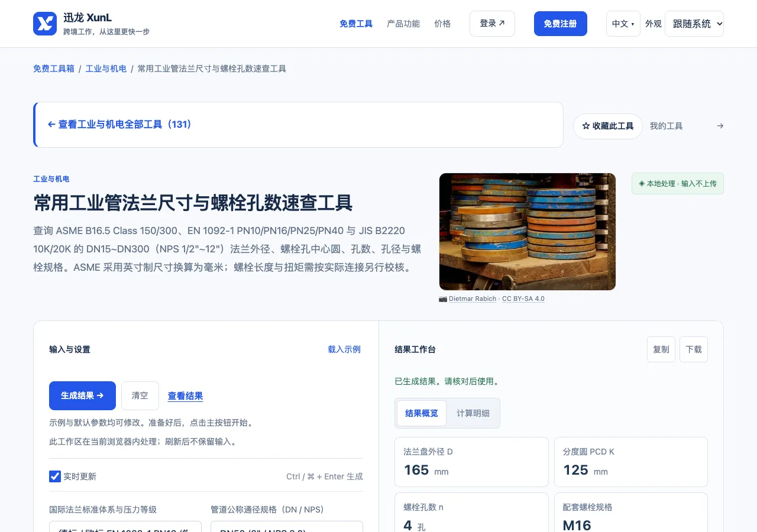Open 产品功能 in the top navigation
Image resolution: width=757 pixels, height=532 pixels.
(x=403, y=24)
